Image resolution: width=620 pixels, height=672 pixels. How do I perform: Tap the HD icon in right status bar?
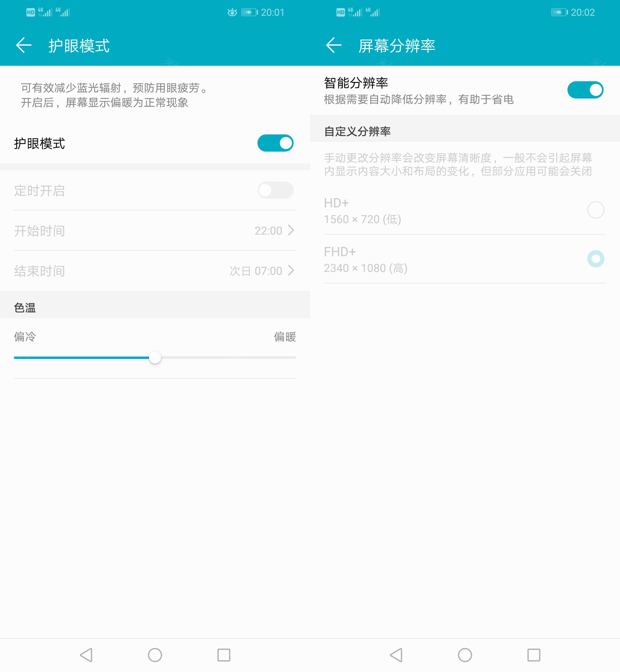pos(340,12)
